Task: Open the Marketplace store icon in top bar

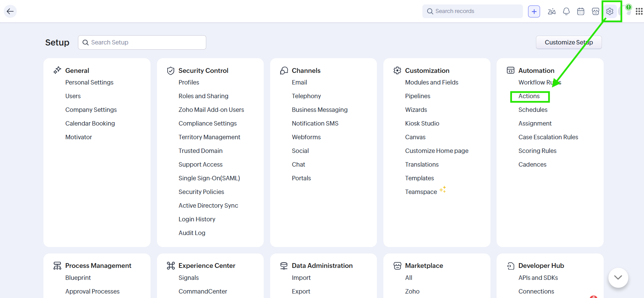Action: click(x=595, y=12)
